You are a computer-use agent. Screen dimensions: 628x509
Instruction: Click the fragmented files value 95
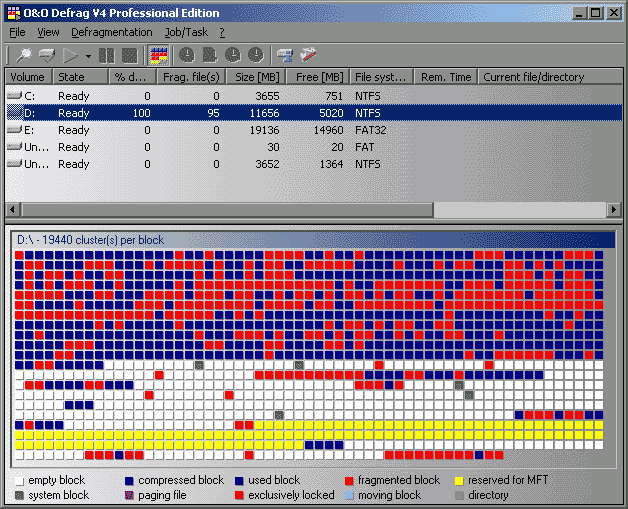(213, 113)
